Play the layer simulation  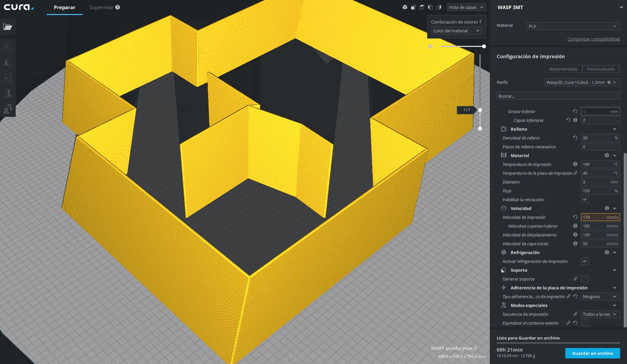click(431, 46)
